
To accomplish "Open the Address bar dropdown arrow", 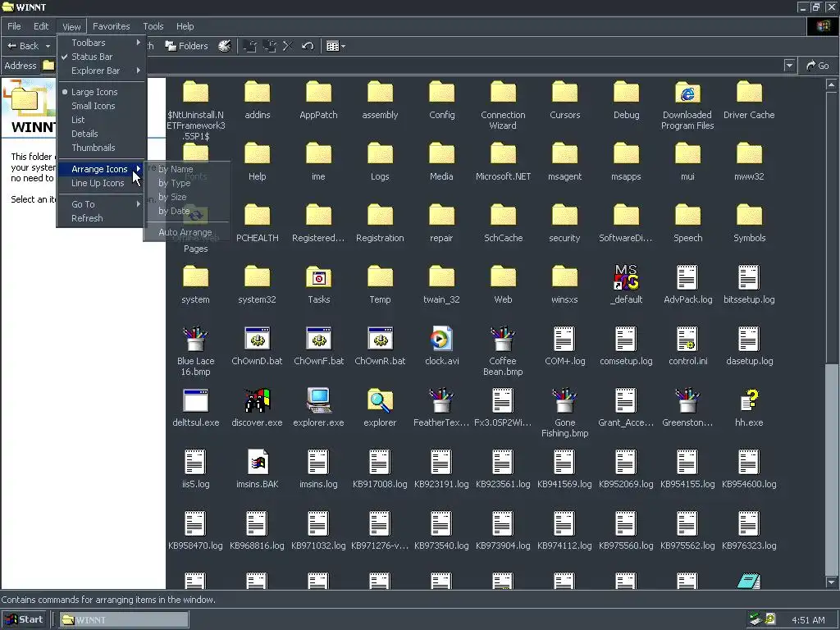I will (x=789, y=66).
